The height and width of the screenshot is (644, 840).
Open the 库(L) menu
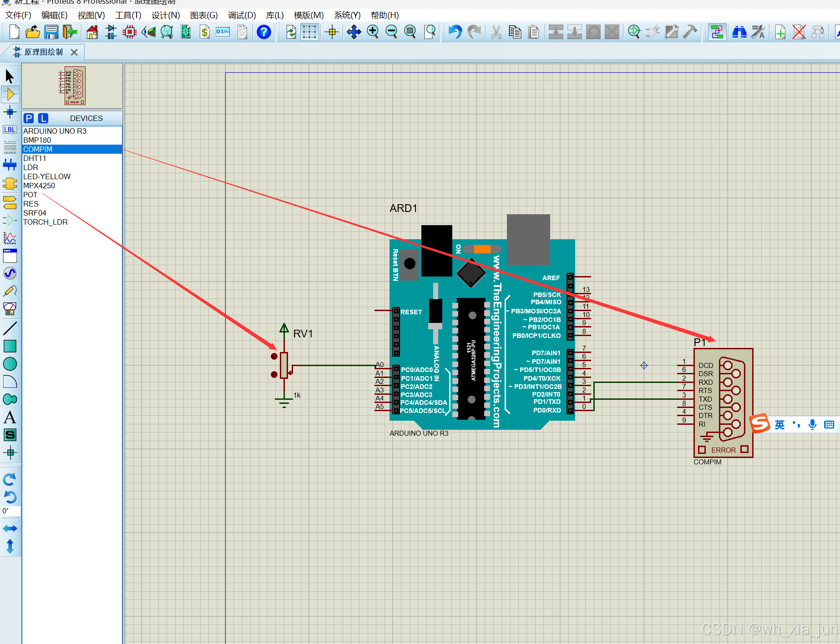pos(275,15)
